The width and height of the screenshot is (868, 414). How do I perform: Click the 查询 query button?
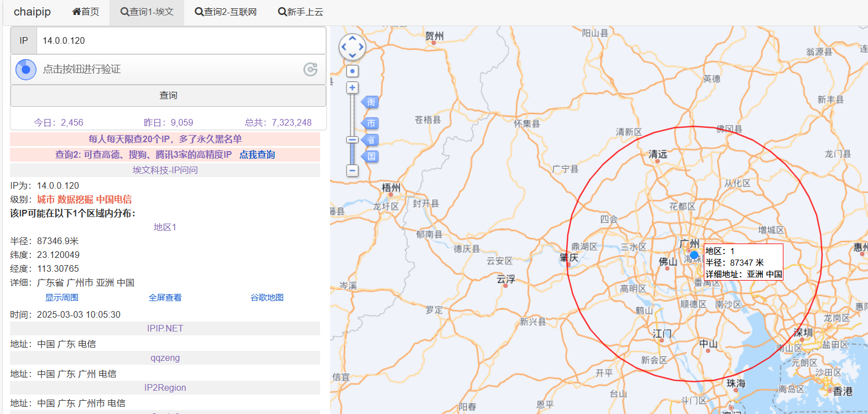[168, 95]
